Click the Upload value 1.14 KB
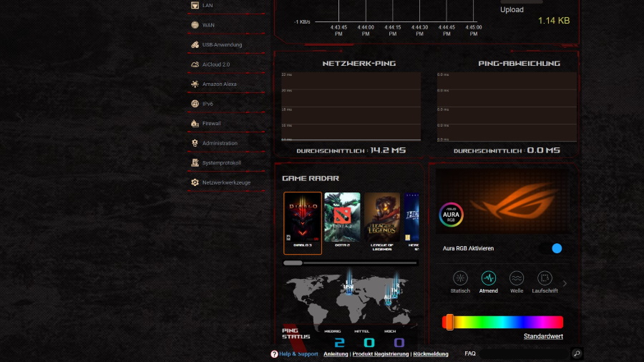Viewport: 644px width, 362px height. point(554,21)
